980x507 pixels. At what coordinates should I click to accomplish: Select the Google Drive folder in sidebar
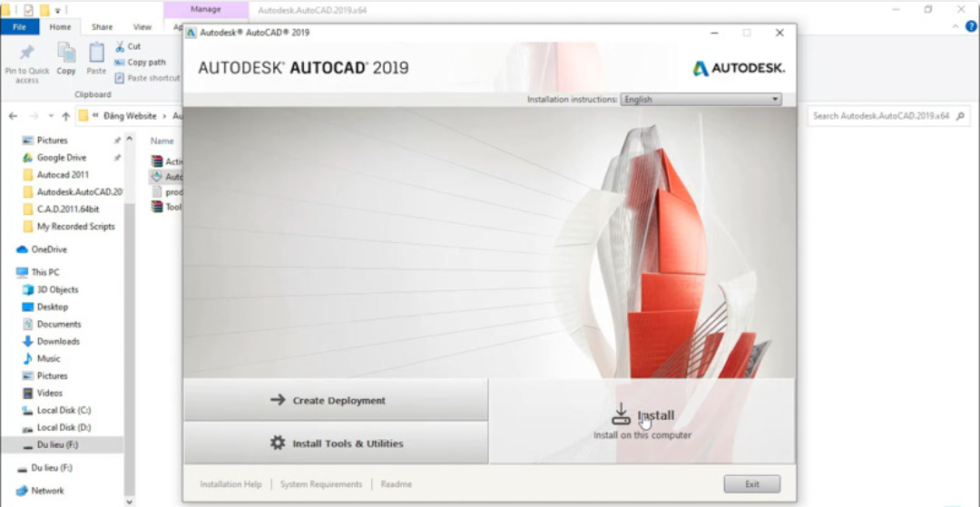[x=61, y=158]
